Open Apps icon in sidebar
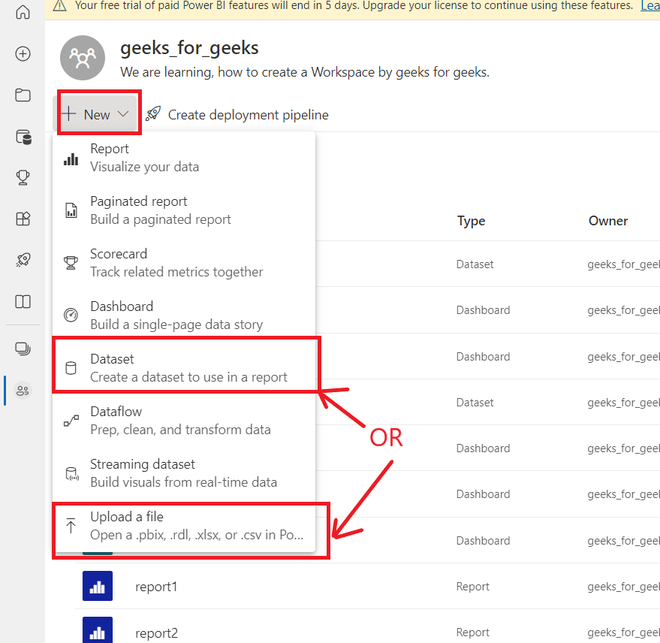The width and height of the screenshot is (660, 643). (23, 219)
